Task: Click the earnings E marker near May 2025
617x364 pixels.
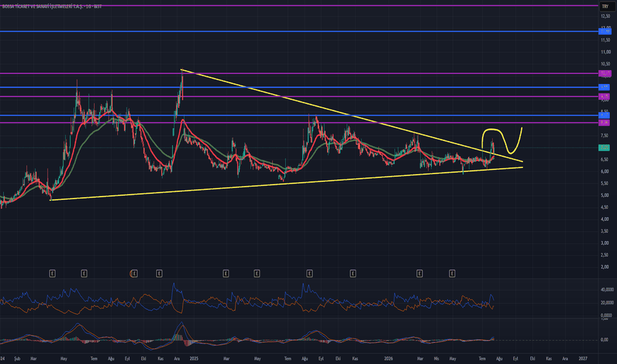Action: 257,273
